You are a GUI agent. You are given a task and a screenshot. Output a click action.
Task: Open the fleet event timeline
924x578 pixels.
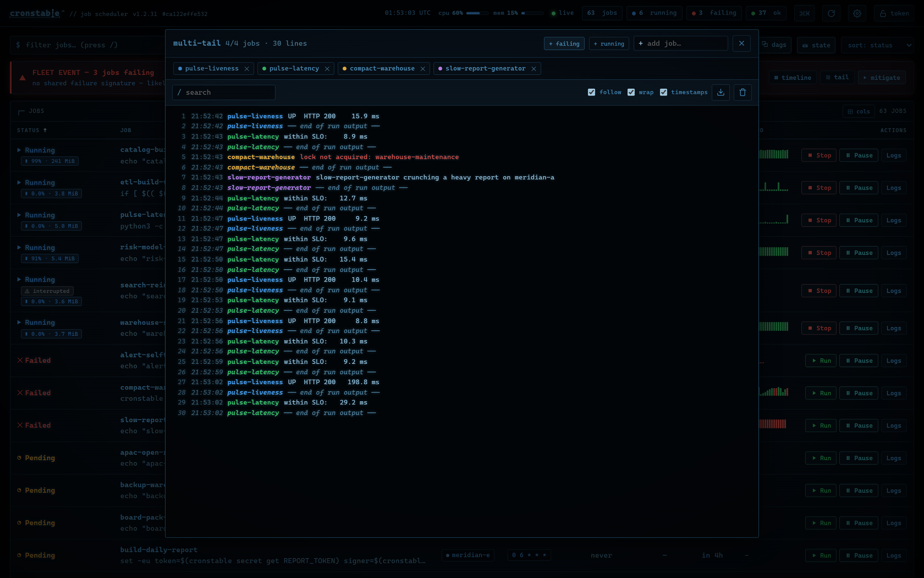pyautogui.click(x=792, y=78)
